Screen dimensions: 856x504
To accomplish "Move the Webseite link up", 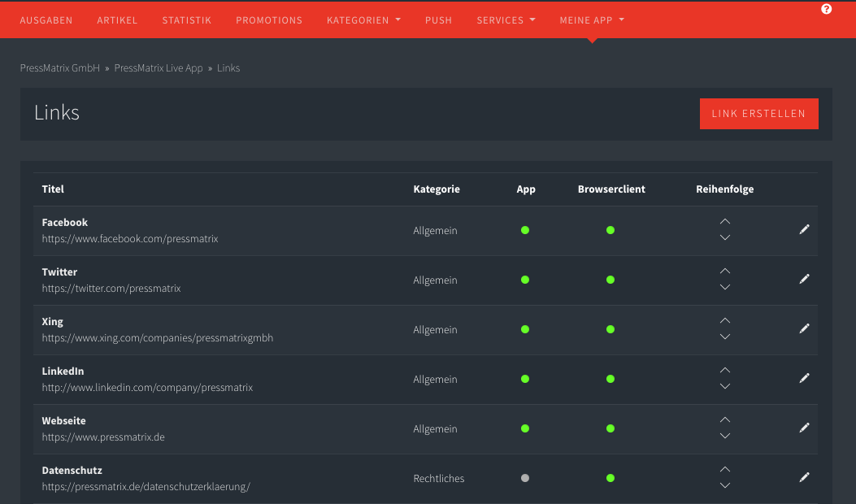I will pyautogui.click(x=724, y=420).
